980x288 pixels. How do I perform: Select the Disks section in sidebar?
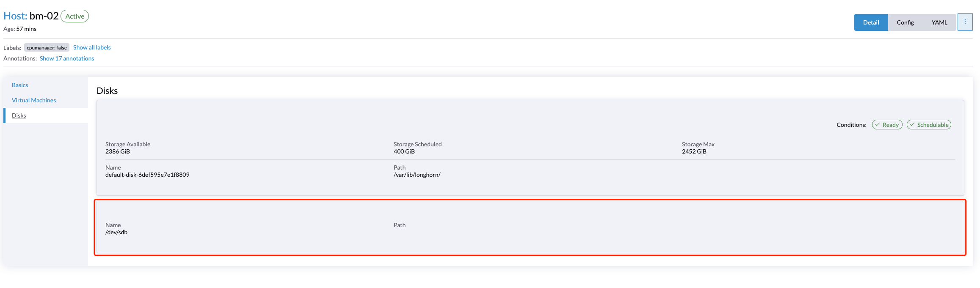19,115
